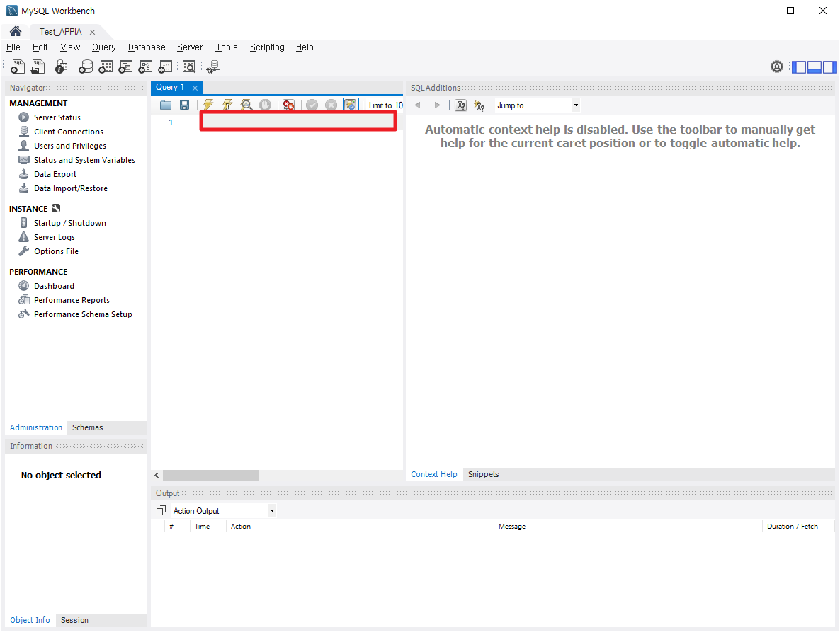Create a new schema icon

click(x=86, y=67)
